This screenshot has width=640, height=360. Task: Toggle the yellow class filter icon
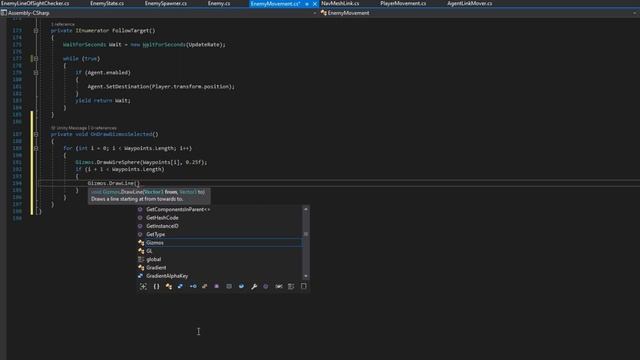click(x=169, y=287)
